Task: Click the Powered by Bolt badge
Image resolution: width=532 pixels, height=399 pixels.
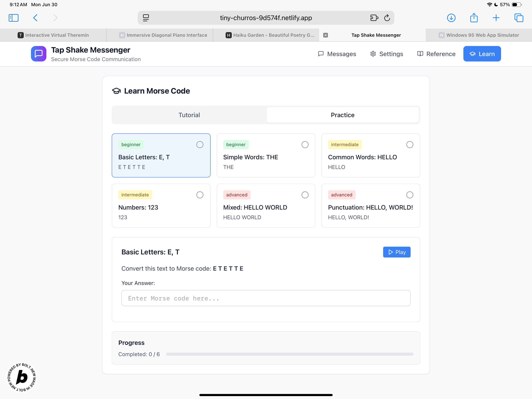Action: (22, 378)
